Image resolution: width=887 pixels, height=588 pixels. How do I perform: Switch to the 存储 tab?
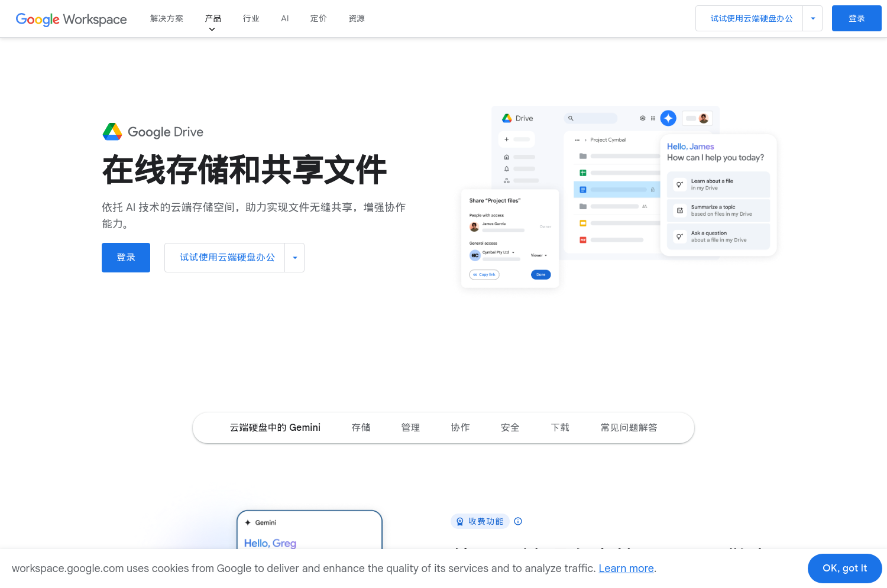(x=361, y=427)
